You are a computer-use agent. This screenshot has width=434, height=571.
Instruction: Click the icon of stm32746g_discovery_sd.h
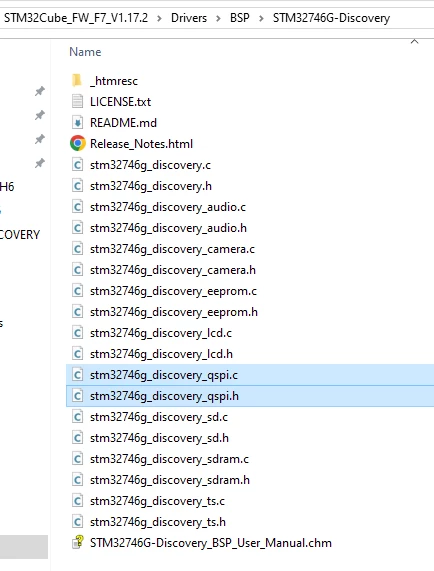[x=77, y=438]
